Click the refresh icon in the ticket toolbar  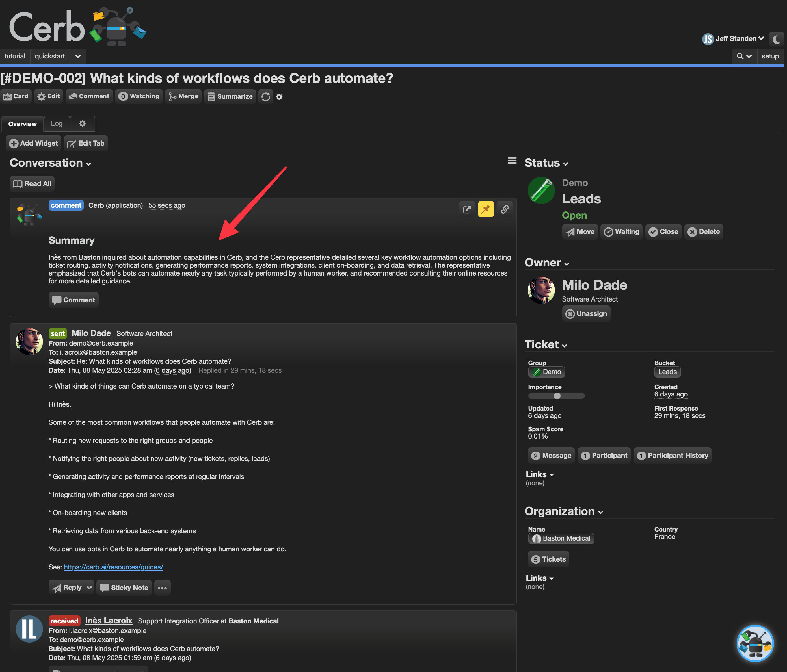coord(266,97)
